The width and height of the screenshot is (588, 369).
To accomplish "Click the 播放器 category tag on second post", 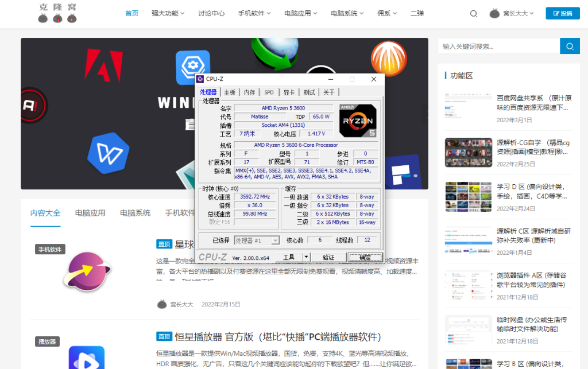I will pos(47,341).
